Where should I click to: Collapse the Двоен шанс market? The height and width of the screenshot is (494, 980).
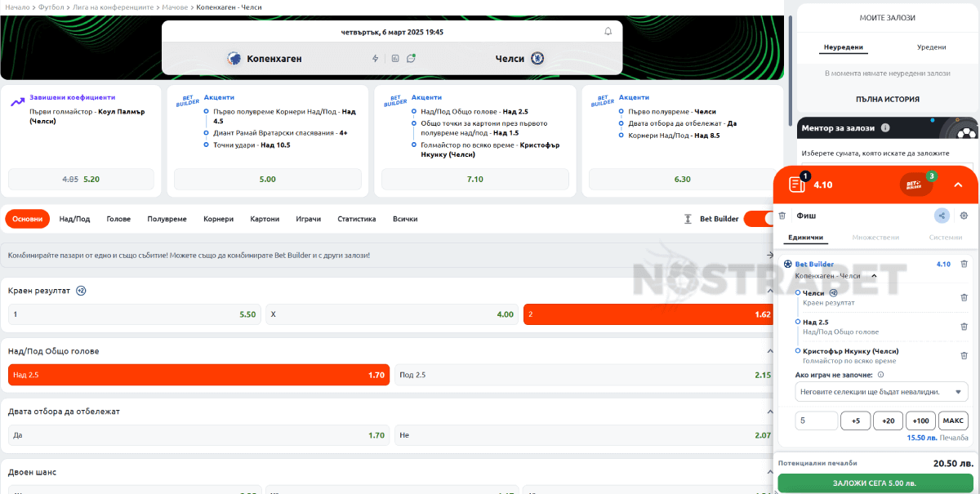pyautogui.click(x=768, y=472)
